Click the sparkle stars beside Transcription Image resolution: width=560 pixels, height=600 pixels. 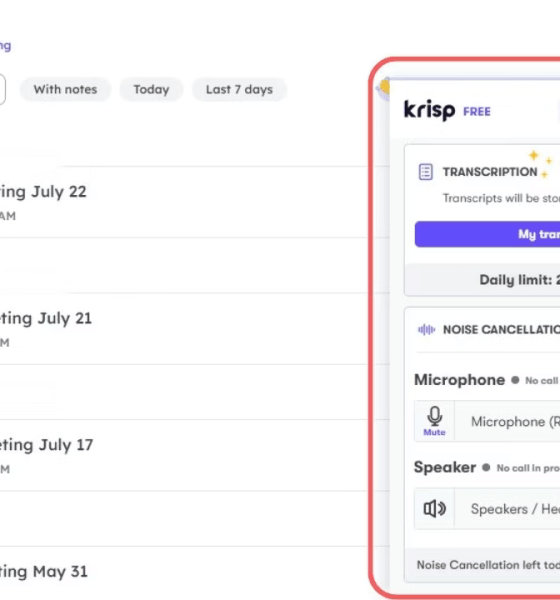click(540, 164)
